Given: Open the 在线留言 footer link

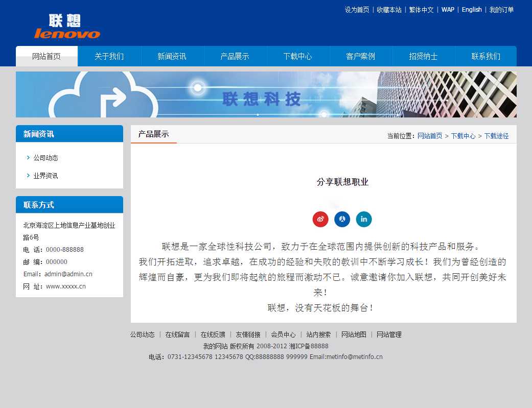Looking at the screenshot, I should (177, 334).
